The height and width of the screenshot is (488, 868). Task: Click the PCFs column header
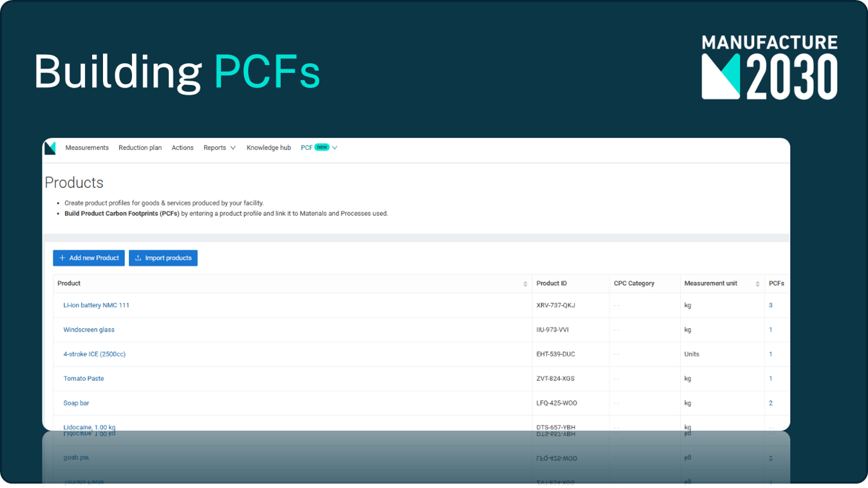point(777,283)
